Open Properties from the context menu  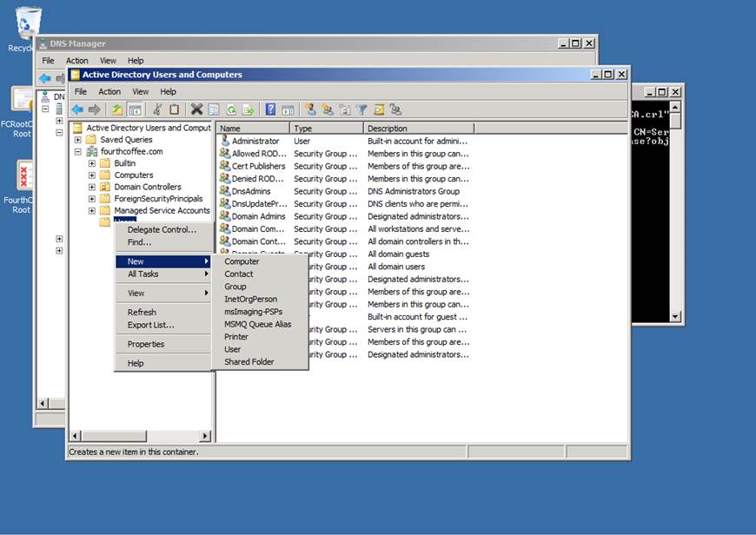click(x=145, y=344)
